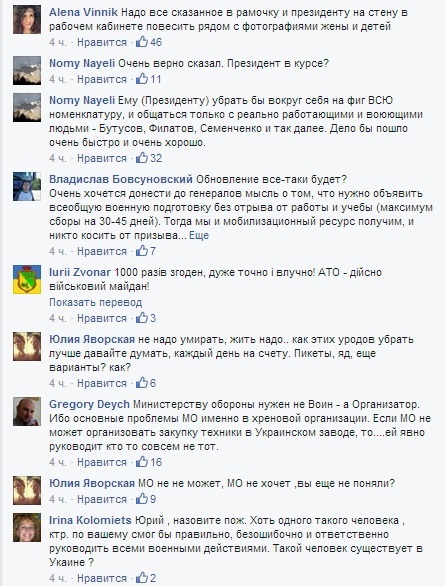
Task: Like Alena Vinnik's comment via Нравится
Action: 102,42
